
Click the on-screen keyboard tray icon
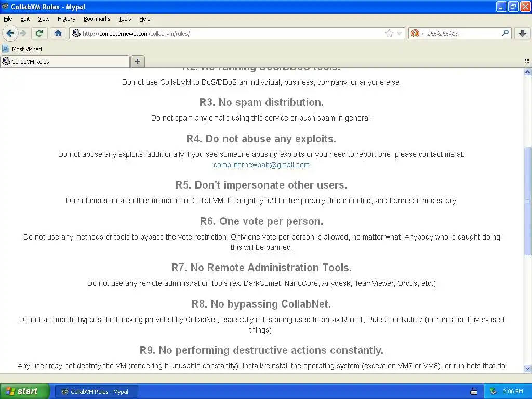click(x=474, y=392)
